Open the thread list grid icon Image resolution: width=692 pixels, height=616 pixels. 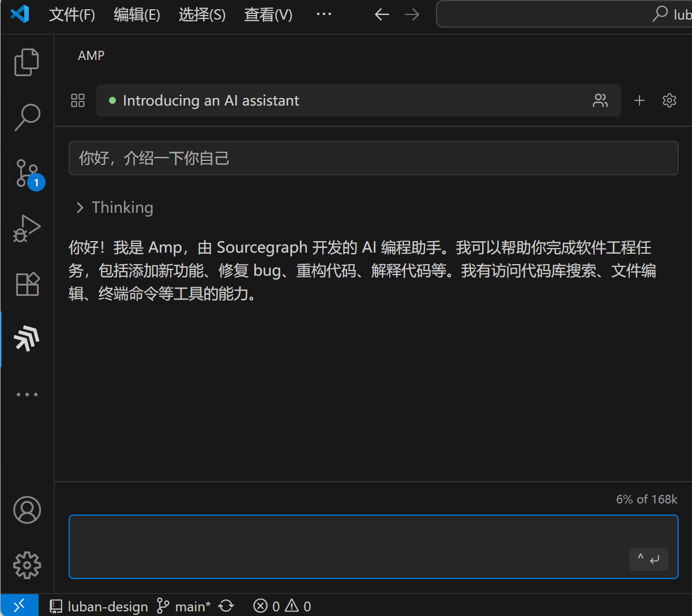pyautogui.click(x=77, y=100)
